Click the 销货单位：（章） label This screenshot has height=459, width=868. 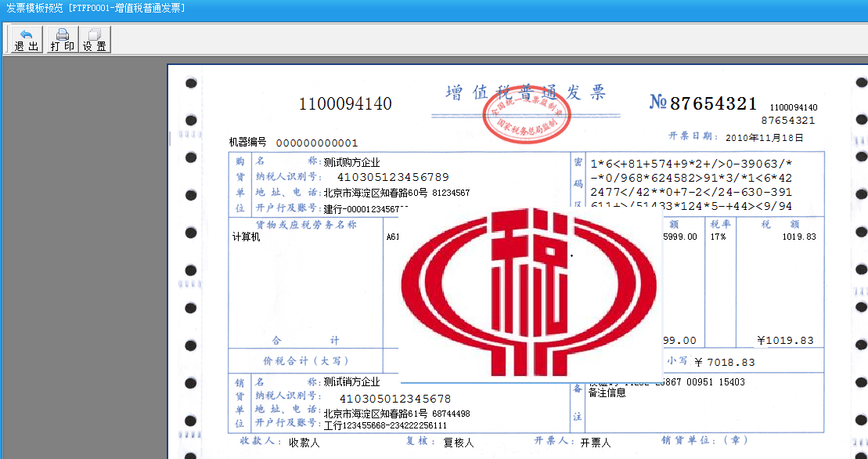(x=704, y=440)
